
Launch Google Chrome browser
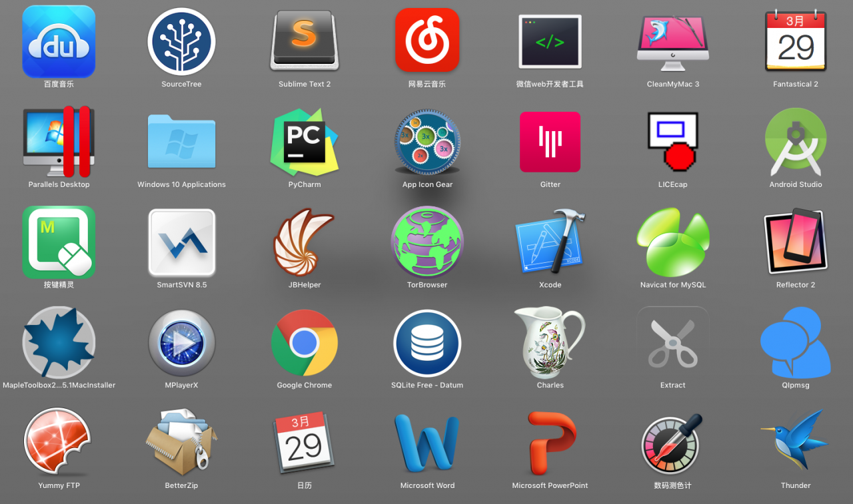click(305, 343)
